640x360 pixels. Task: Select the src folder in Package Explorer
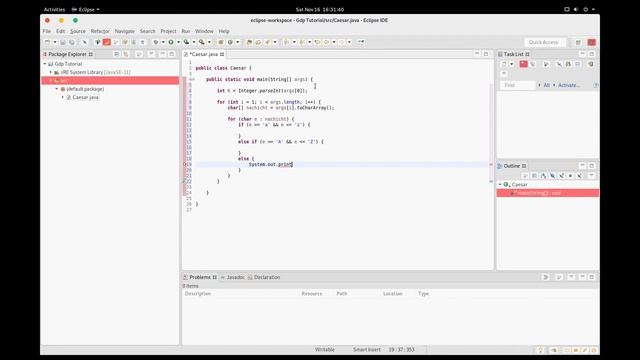point(110,80)
